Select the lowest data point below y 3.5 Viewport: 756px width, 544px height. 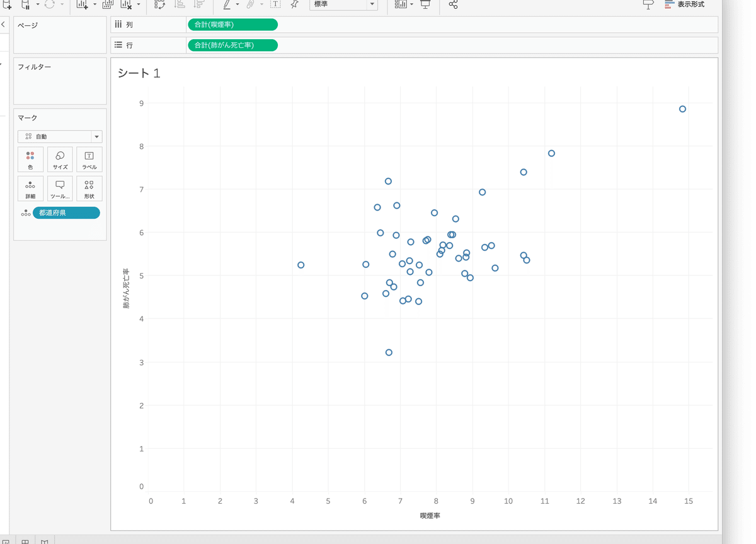point(389,352)
